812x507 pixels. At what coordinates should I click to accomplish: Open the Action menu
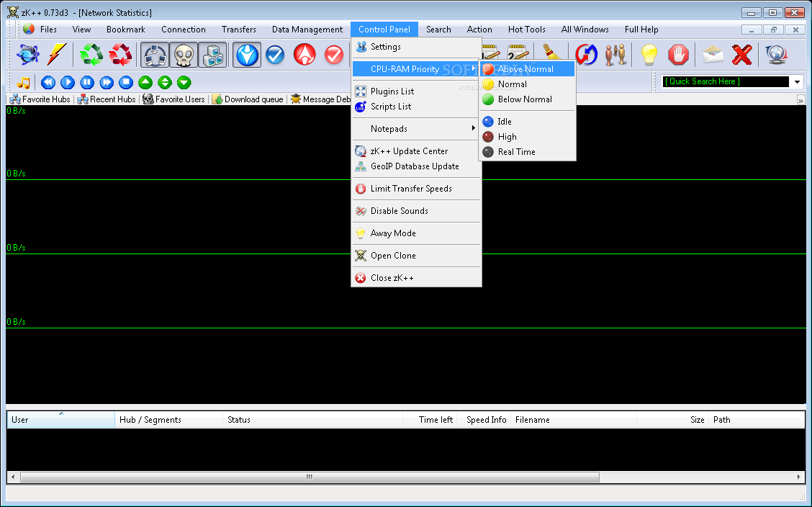pyautogui.click(x=479, y=30)
